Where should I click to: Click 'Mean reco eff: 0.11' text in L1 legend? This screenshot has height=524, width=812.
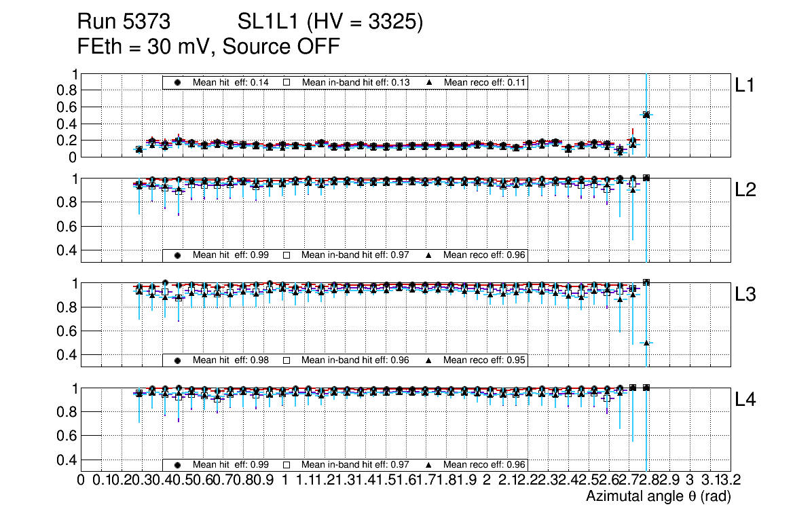(x=485, y=82)
